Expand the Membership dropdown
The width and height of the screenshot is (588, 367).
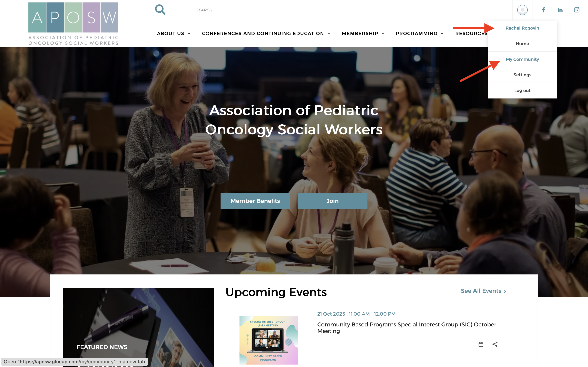(363, 33)
